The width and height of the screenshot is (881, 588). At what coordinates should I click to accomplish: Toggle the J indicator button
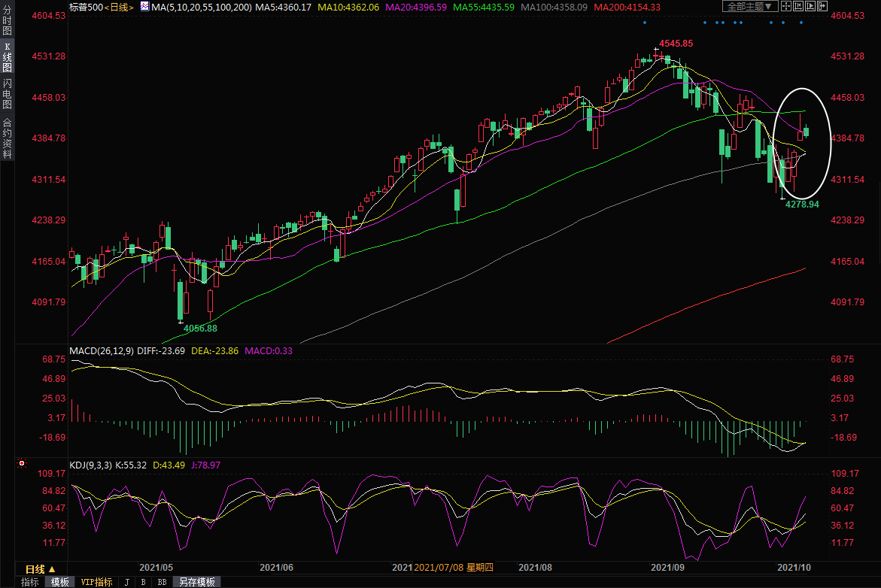click(x=126, y=582)
